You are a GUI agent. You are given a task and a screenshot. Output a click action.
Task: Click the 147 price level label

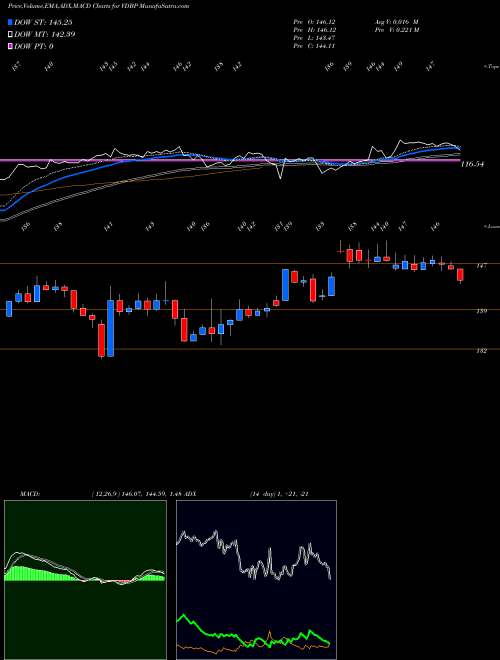tap(482, 266)
